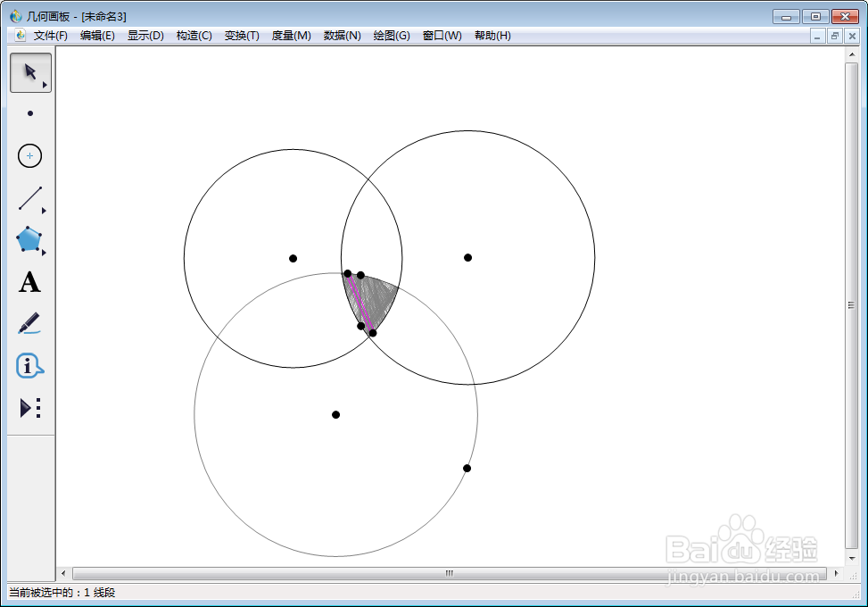Close the inner document 未命名3
The height and width of the screenshot is (607, 868).
853,36
